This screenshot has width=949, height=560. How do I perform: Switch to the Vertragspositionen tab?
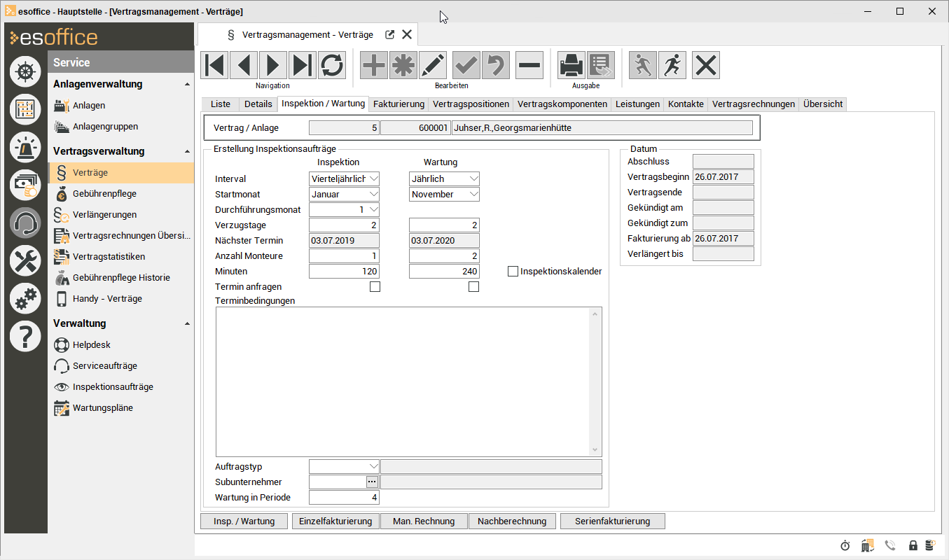[x=471, y=104]
